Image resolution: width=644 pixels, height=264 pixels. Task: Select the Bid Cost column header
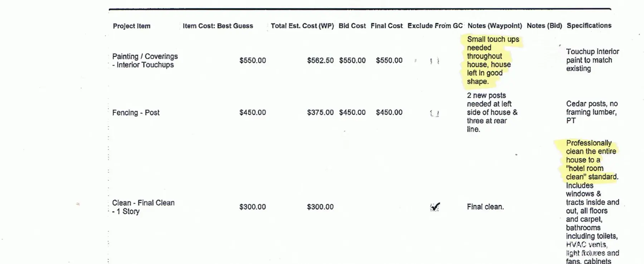pyautogui.click(x=352, y=26)
